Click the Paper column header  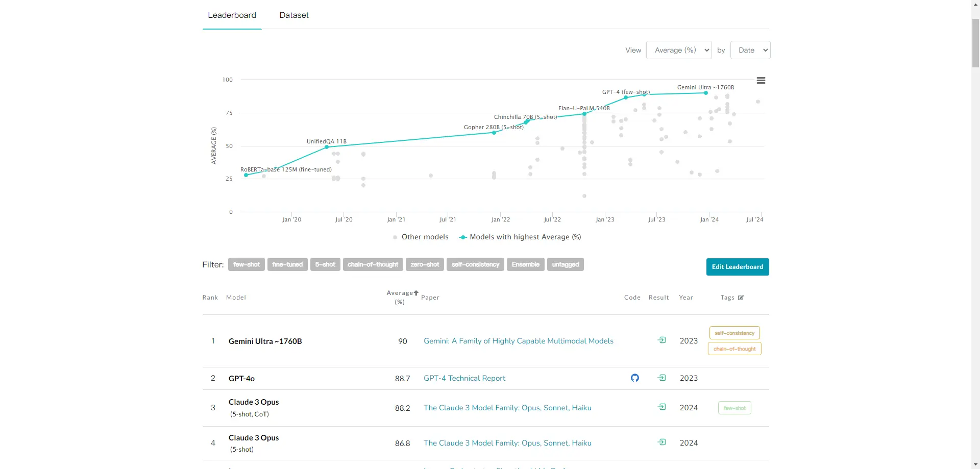430,298
